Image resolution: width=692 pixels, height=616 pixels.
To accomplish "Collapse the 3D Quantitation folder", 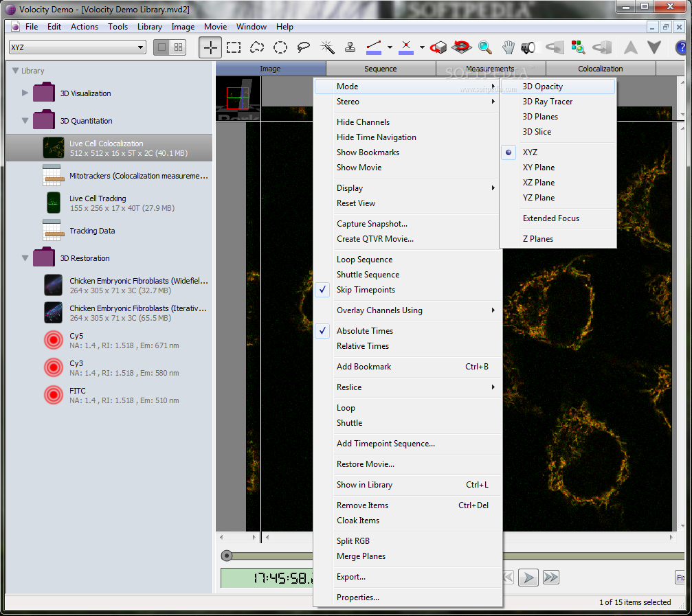I will (25, 121).
